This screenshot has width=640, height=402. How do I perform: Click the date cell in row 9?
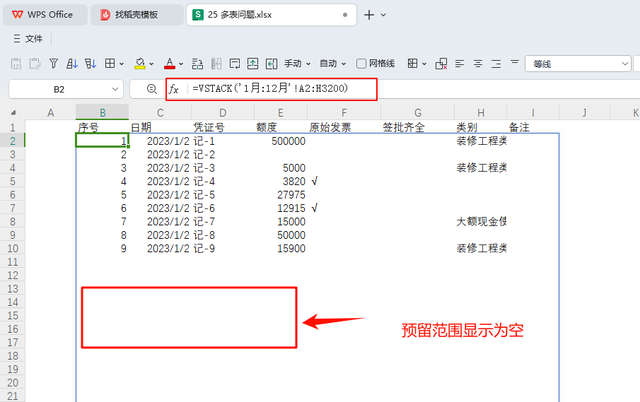160,235
